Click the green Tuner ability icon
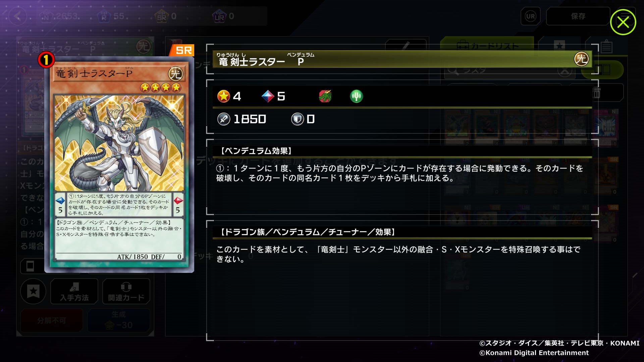The width and height of the screenshot is (644, 362). coord(356,97)
